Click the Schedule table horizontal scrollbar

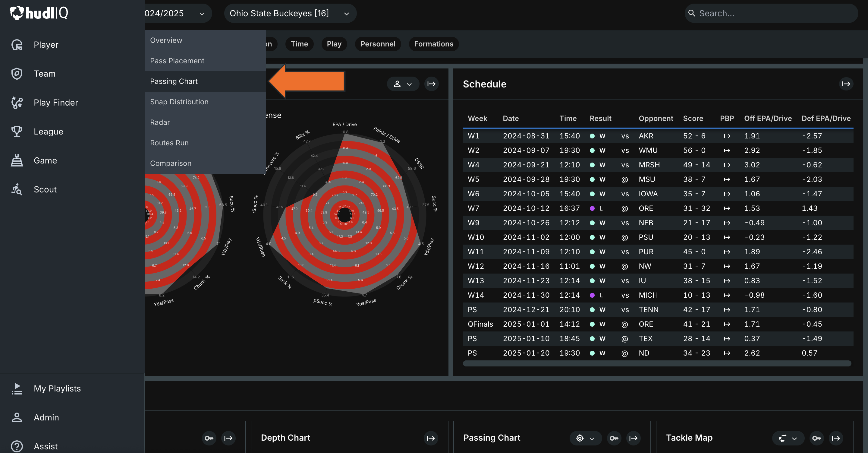coord(657,363)
